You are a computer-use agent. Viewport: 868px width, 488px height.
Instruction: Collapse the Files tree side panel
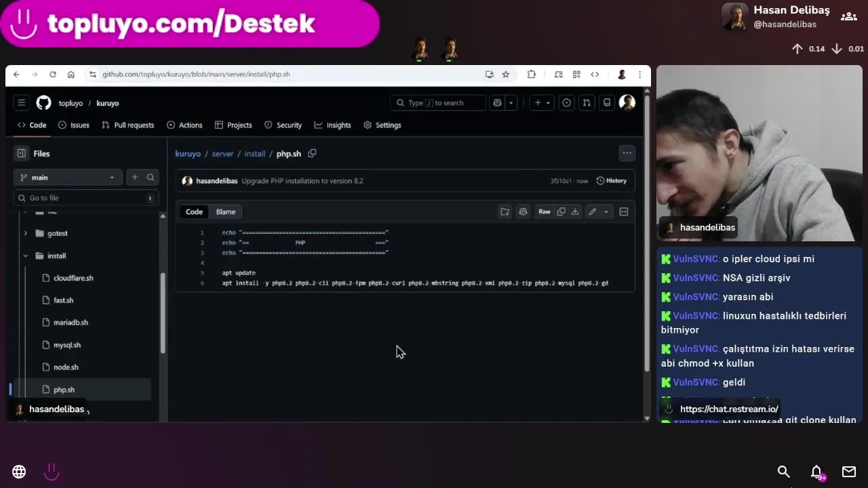pos(22,154)
